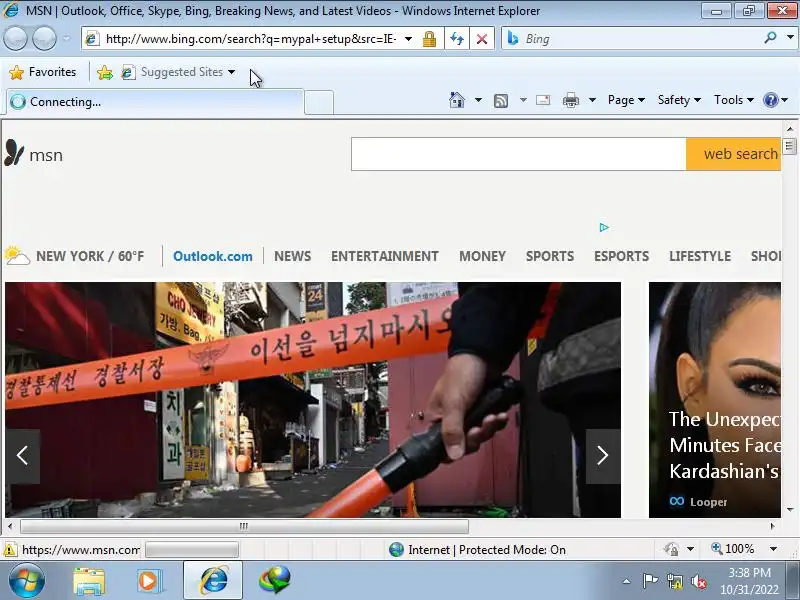The height and width of the screenshot is (600, 800).
Task: Go to the LIFESTYLE section
Action: pos(700,256)
